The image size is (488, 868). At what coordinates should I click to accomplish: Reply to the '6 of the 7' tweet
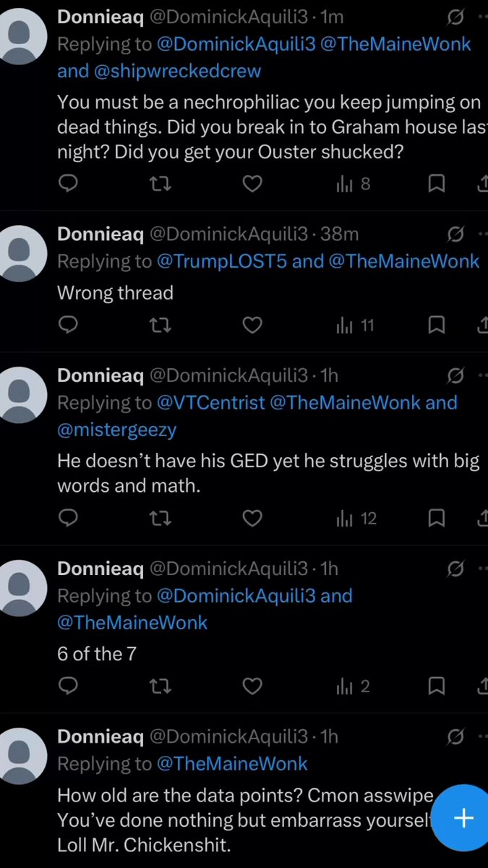68,686
